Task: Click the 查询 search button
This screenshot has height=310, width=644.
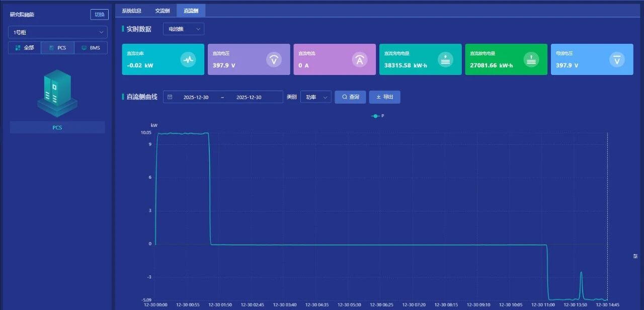Action: tap(350, 97)
